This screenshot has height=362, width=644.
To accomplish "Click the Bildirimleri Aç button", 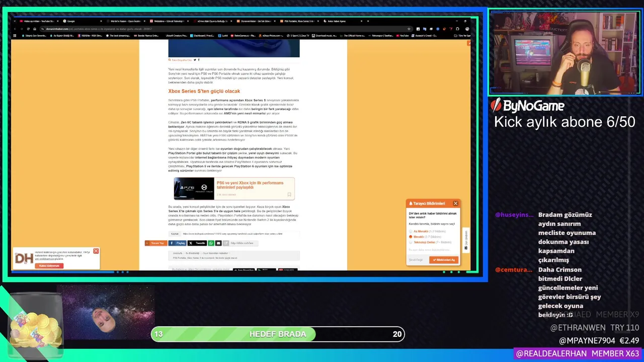I will (x=443, y=260).
